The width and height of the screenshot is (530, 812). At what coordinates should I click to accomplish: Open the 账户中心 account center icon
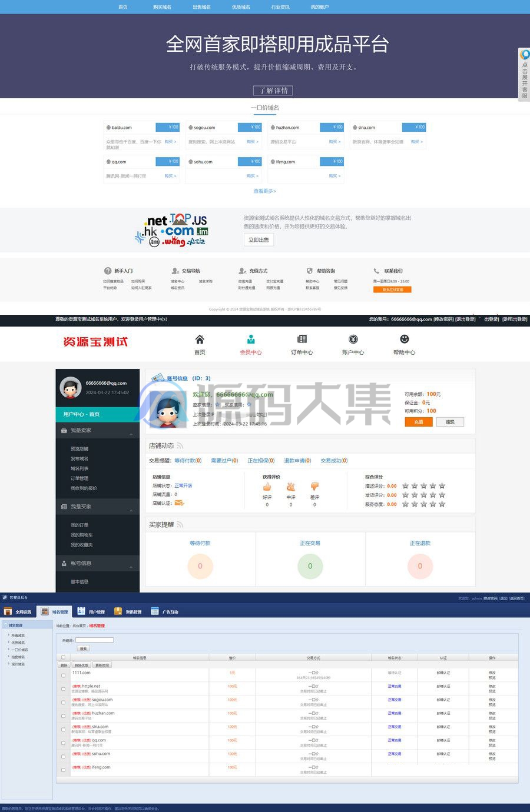pos(353,340)
